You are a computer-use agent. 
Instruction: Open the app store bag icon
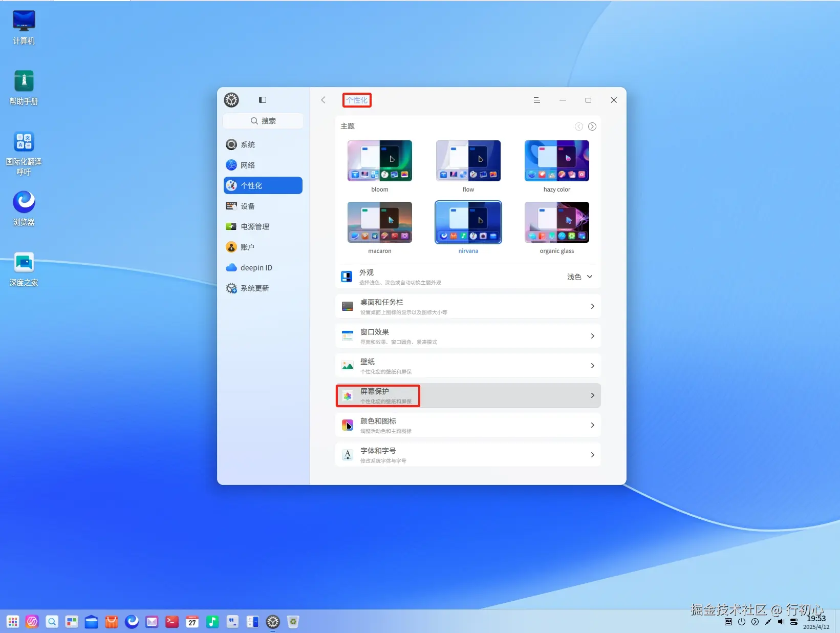[112, 622]
